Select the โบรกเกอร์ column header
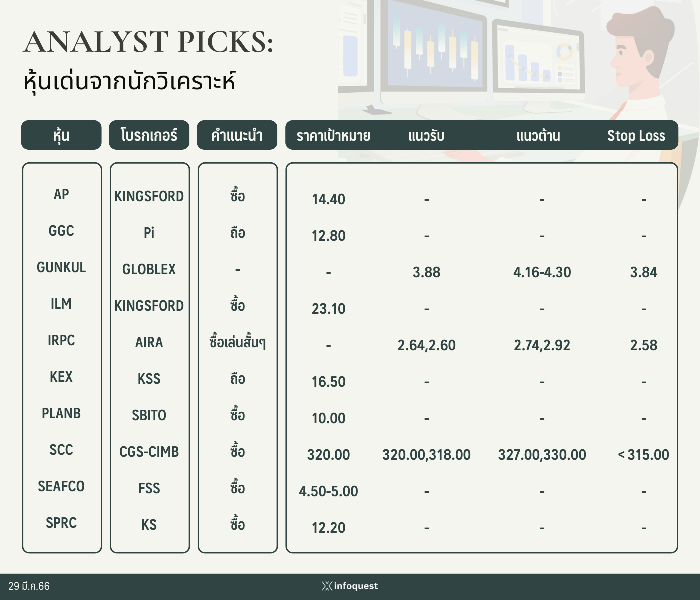The image size is (700, 600). (x=149, y=135)
